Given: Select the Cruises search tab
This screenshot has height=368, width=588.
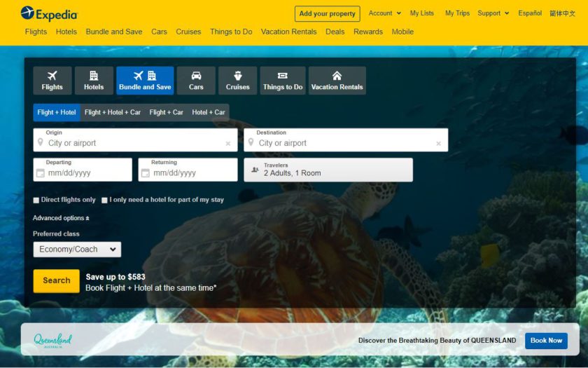Looking at the screenshot, I should tap(238, 81).
